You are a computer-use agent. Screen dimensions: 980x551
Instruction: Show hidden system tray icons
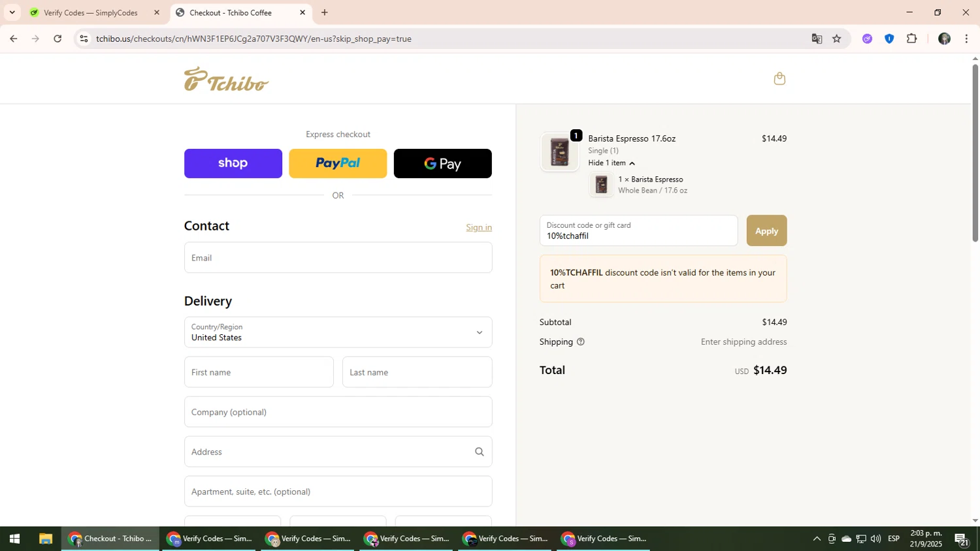pos(817,539)
